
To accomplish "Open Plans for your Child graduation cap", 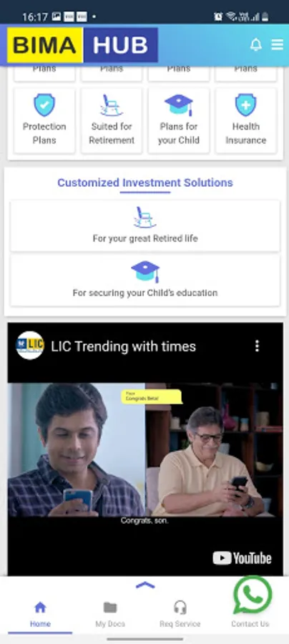I will [179, 105].
